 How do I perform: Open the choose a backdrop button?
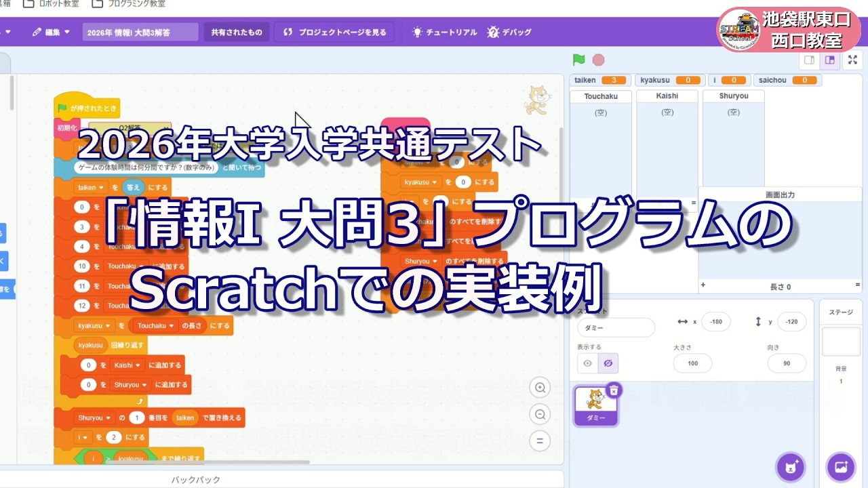[x=841, y=467]
